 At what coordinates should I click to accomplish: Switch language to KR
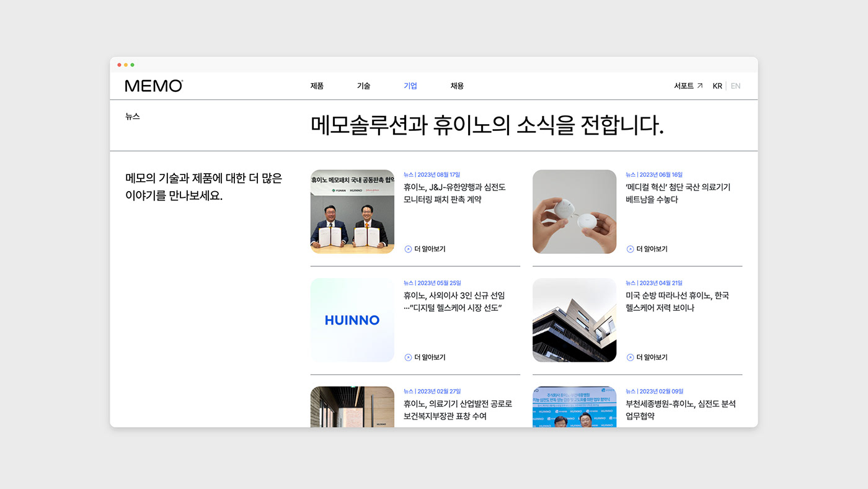[x=717, y=86]
